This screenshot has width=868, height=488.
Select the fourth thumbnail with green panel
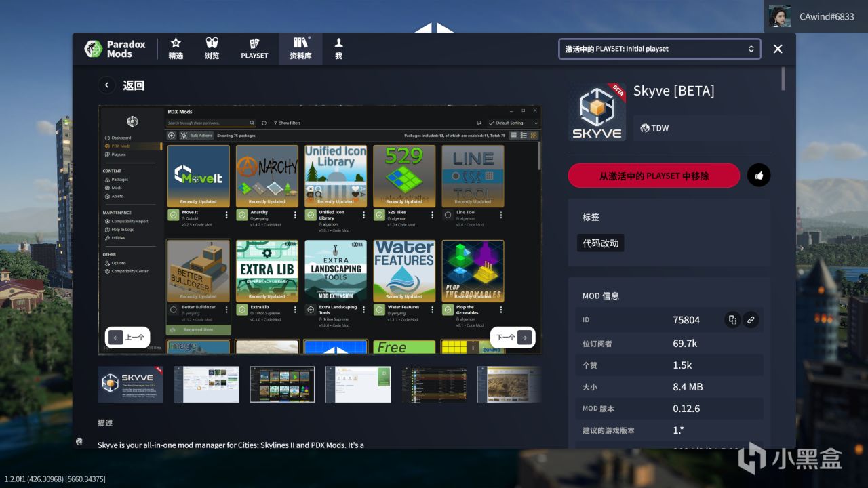click(358, 384)
